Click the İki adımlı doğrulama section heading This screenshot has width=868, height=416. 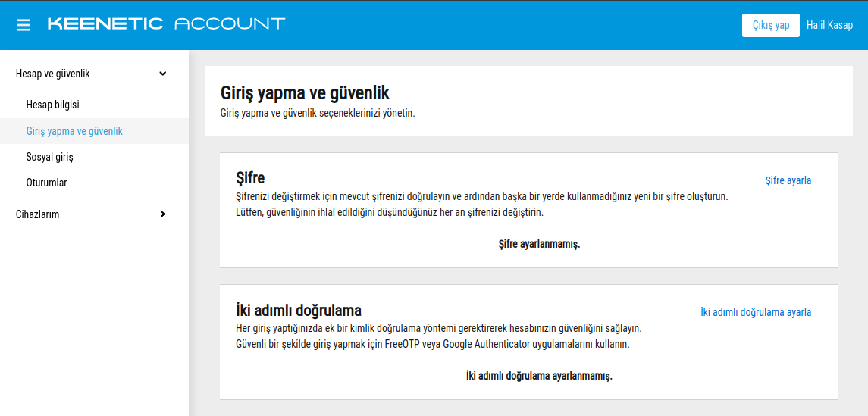(x=299, y=310)
